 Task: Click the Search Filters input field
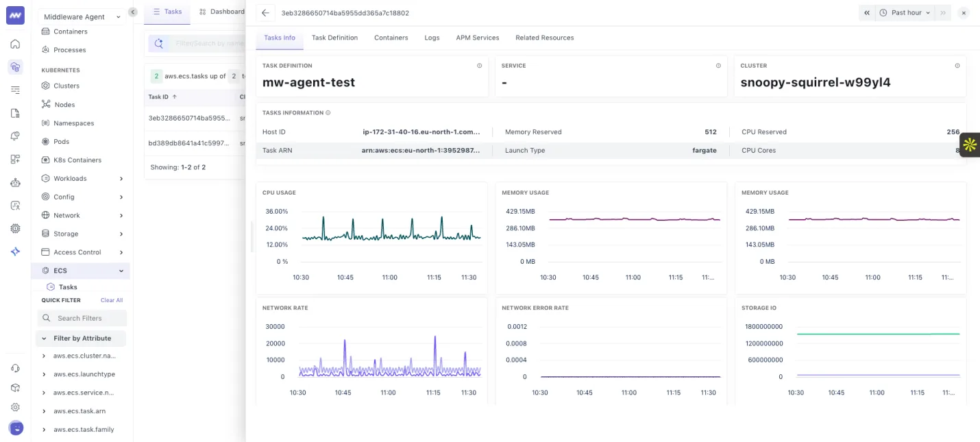point(82,318)
